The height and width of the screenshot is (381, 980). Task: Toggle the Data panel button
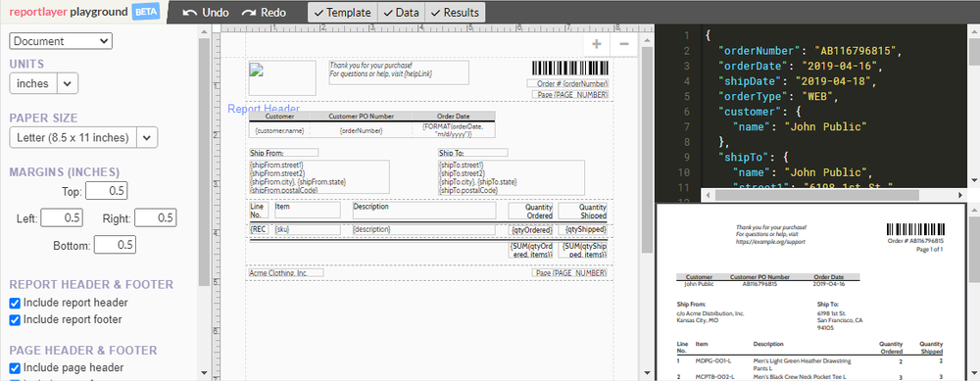coord(401,13)
